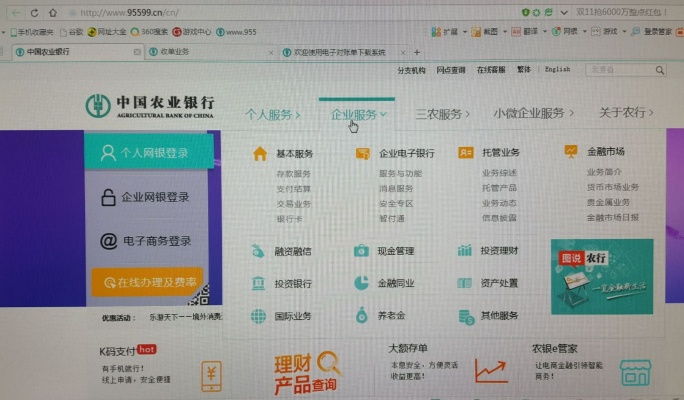Open the 网点查询 link
This screenshot has height=400, width=684.
(451, 70)
